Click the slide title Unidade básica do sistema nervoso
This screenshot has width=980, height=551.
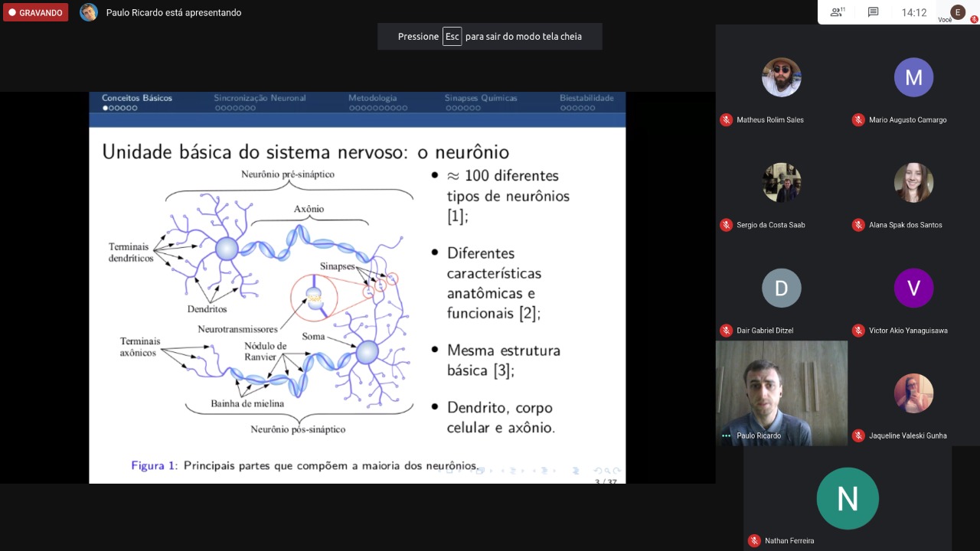[305, 152]
